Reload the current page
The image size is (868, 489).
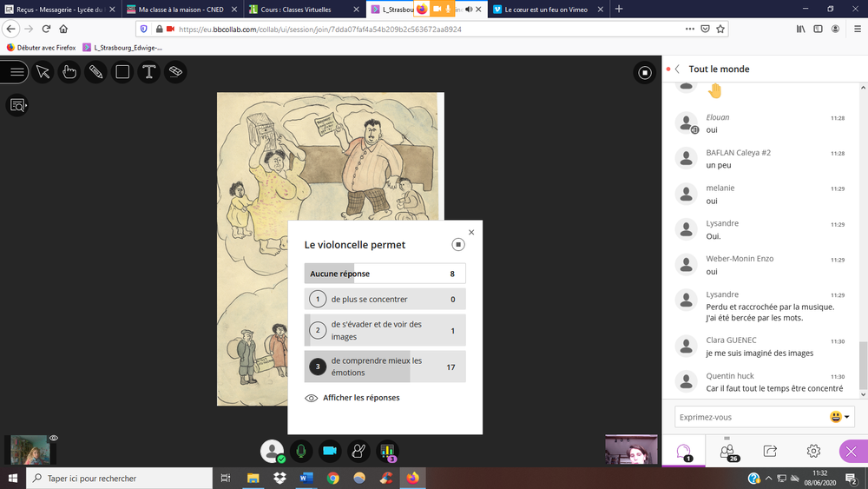tap(47, 29)
